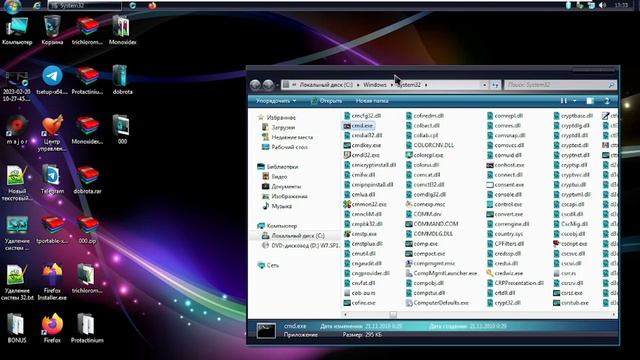640x360 pixels.
Task: Click the change view icon button
Action: (x=564, y=101)
